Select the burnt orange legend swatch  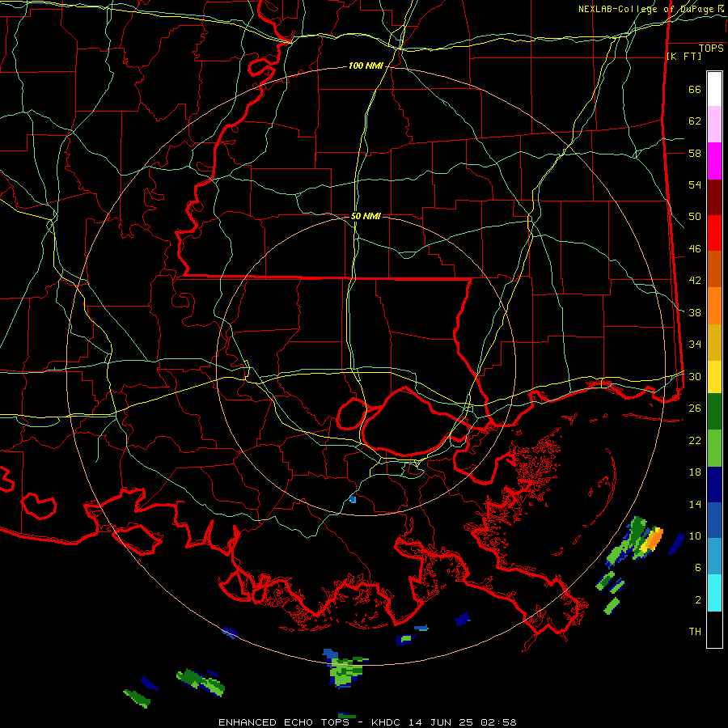714,269
